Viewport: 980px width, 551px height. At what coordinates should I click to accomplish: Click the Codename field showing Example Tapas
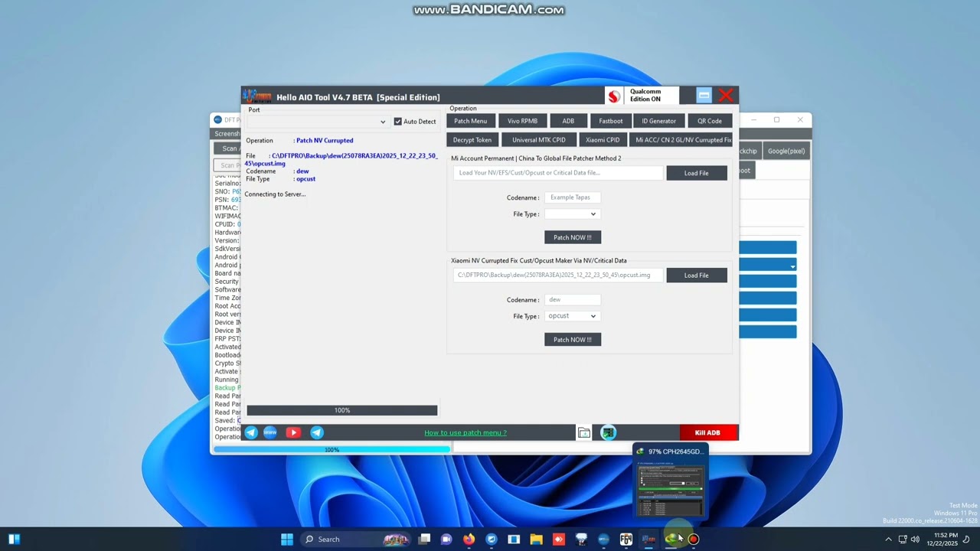tap(572, 197)
